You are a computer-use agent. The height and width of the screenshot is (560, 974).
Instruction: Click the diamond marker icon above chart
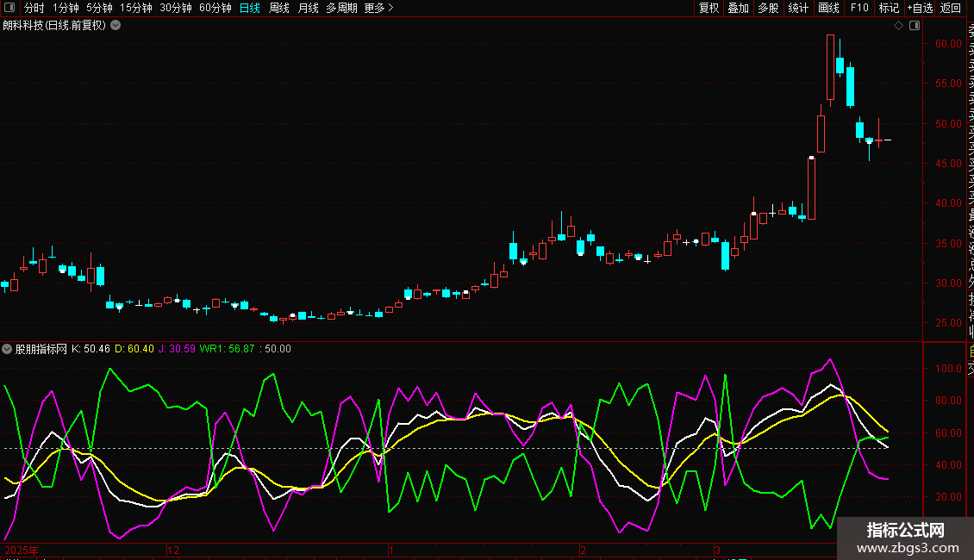coord(898,26)
